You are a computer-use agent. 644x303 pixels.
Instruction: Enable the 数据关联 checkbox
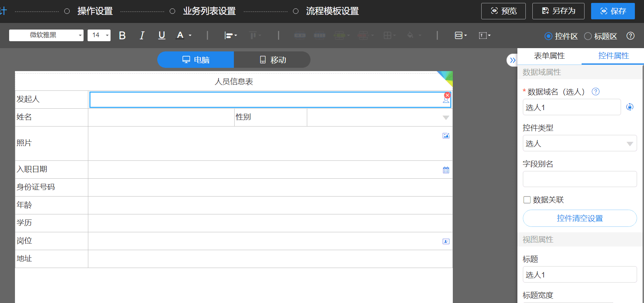pos(527,200)
